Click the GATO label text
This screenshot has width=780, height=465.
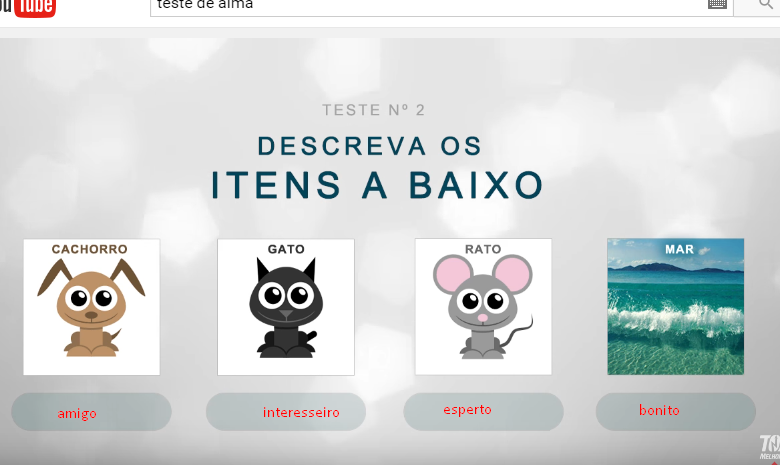[286, 249]
